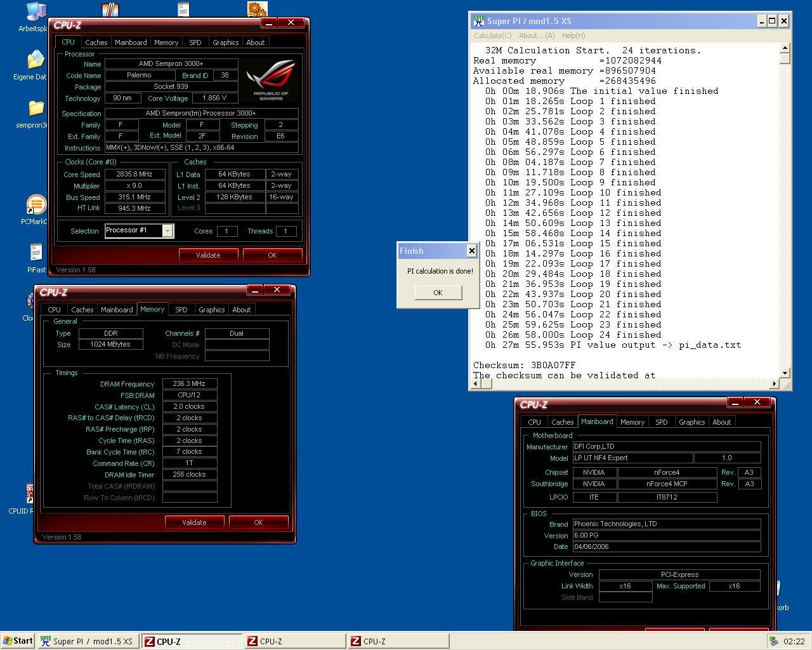Launch the PCMark desktop shortcut
Screen dimensions: 812x650
(x=36, y=204)
